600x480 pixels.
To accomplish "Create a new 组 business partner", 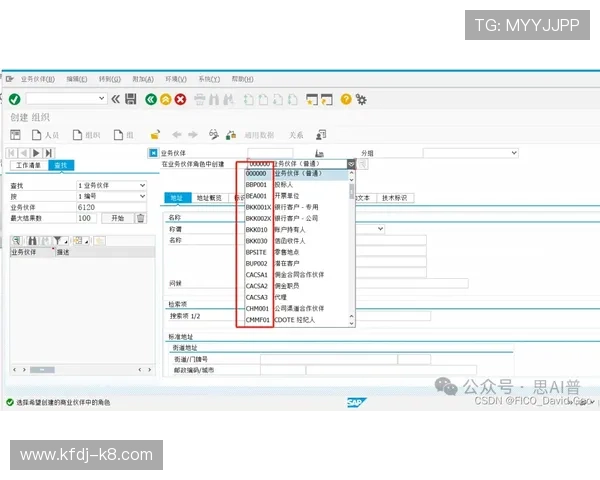I will click(x=124, y=135).
